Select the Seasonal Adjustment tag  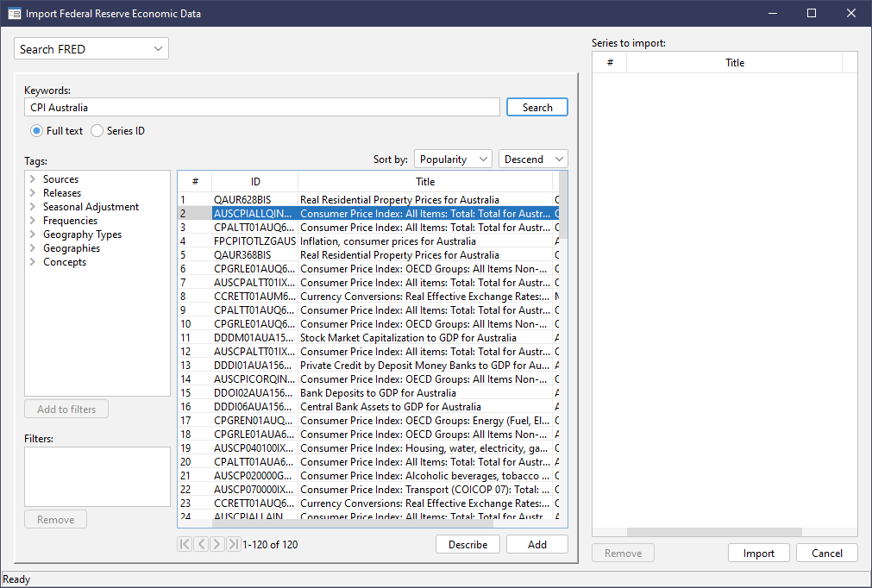point(91,207)
